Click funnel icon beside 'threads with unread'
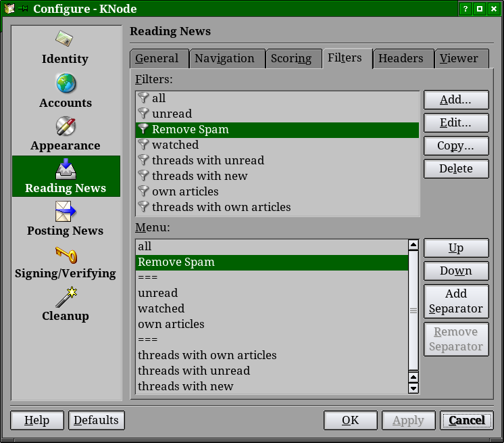Screen dimensions: 504x443 [143, 160]
